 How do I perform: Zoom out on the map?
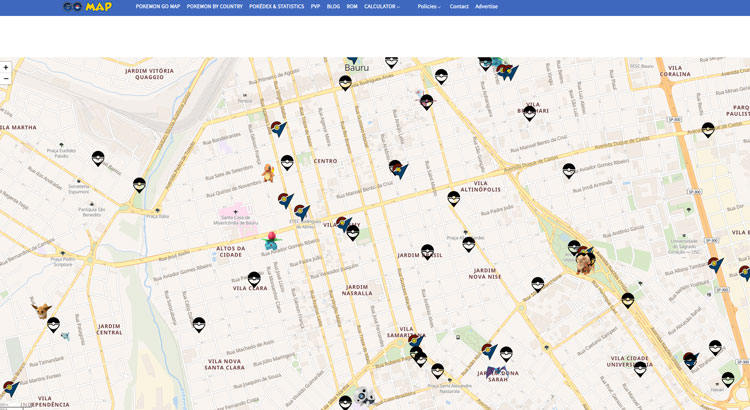click(x=6, y=78)
